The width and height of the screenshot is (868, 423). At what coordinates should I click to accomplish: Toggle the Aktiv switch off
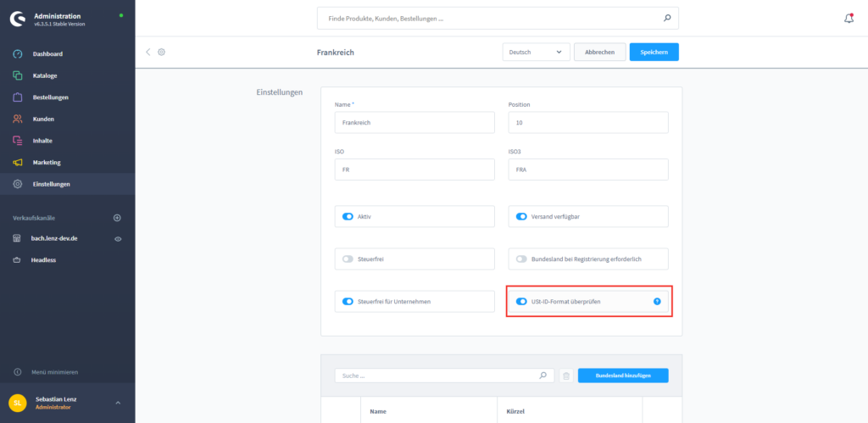348,216
